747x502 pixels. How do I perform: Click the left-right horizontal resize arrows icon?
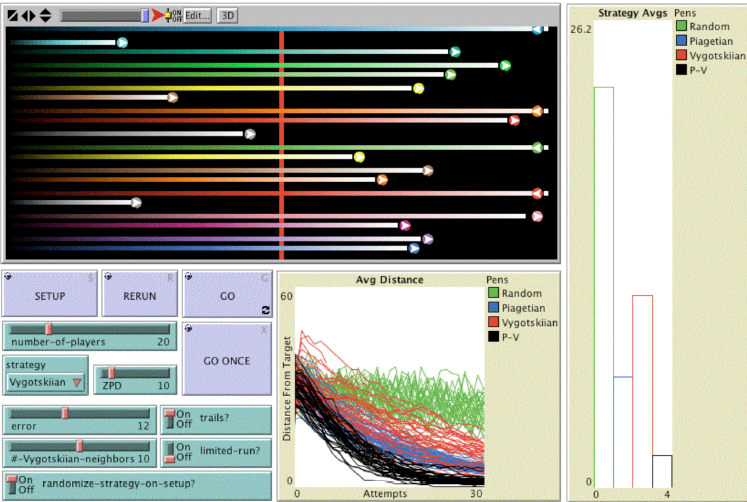click(28, 15)
